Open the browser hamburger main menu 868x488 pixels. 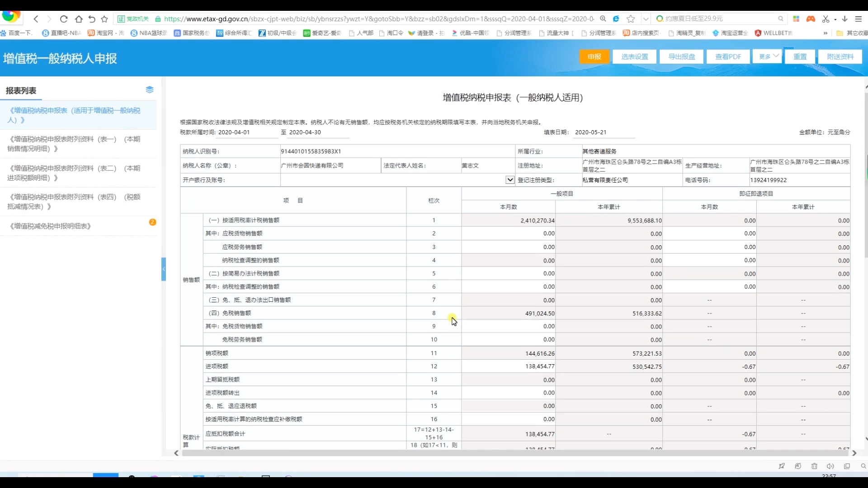tap(858, 19)
